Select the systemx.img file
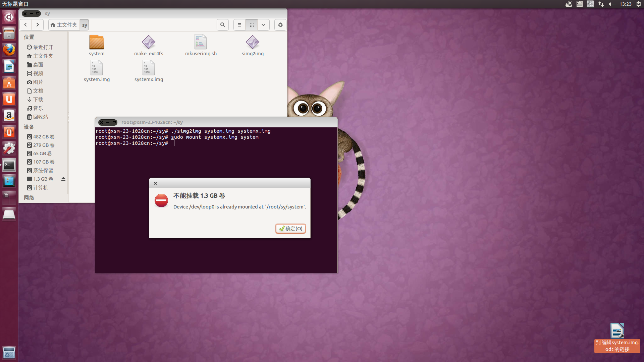The image size is (644, 362). 149,71
